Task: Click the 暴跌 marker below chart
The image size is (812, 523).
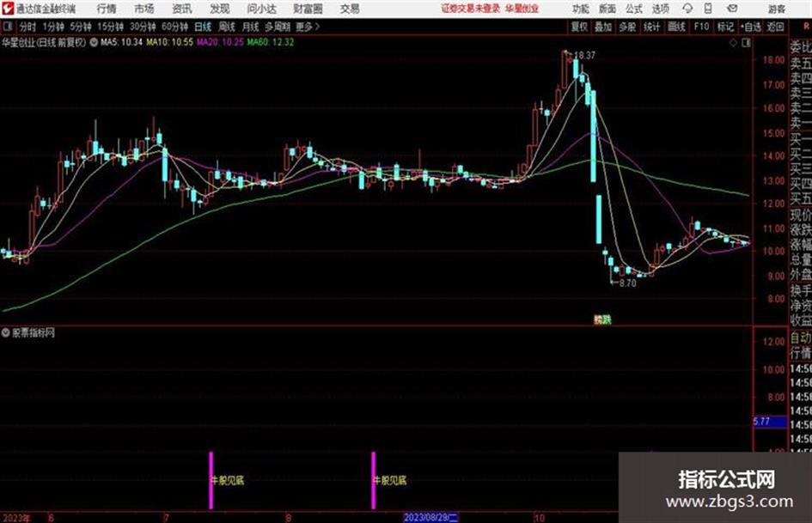Action: coord(602,319)
